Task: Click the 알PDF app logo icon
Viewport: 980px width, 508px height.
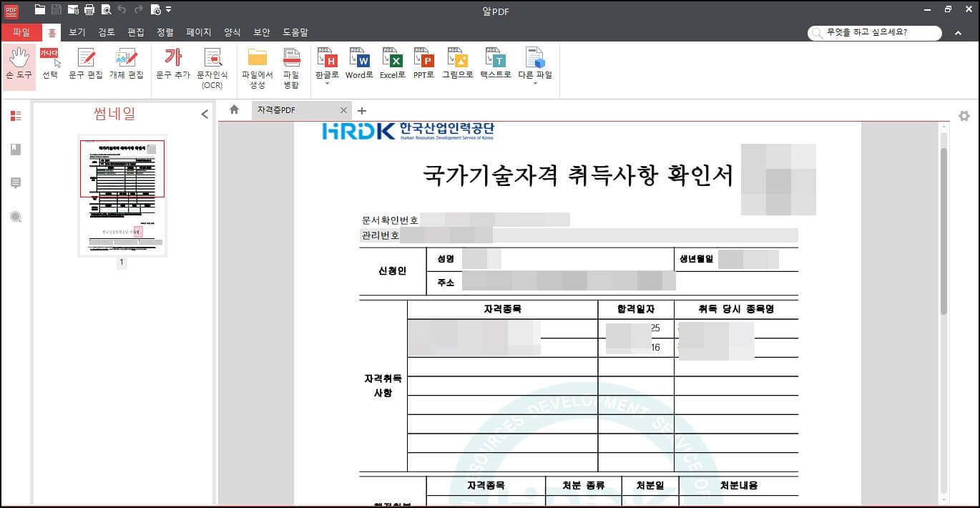Action: pyautogui.click(x=11, y=9)
